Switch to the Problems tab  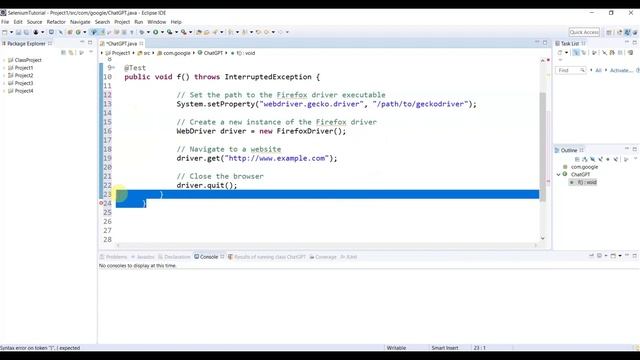click(x=114, y=257)
